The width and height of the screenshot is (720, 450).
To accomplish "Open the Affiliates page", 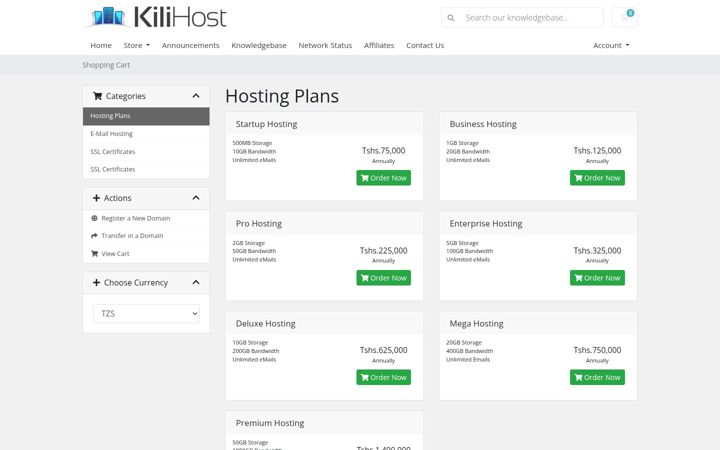I will click(379, 45).
